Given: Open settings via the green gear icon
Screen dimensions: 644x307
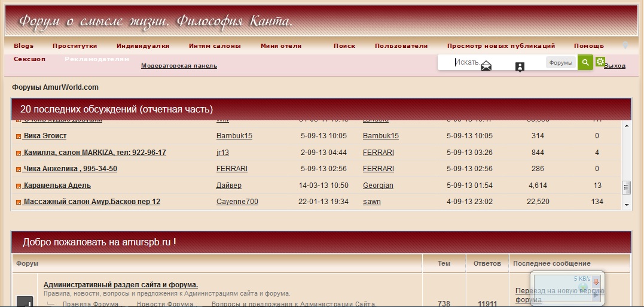Looking at the screenshot, I should (x=600, y=61).
